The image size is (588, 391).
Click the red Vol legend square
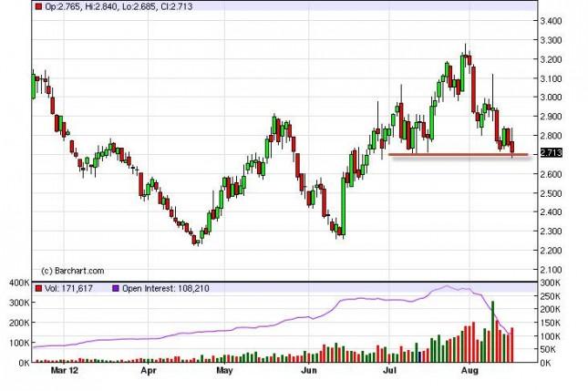tap(38, 288)
